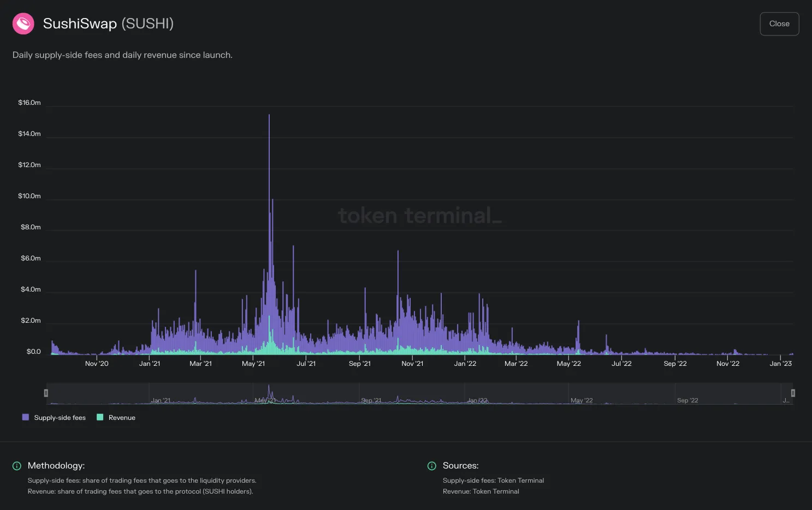Viewport: 812px width, 510px height.
Task: Select the Nov '21 x-axis label
Action: [412, 364]
